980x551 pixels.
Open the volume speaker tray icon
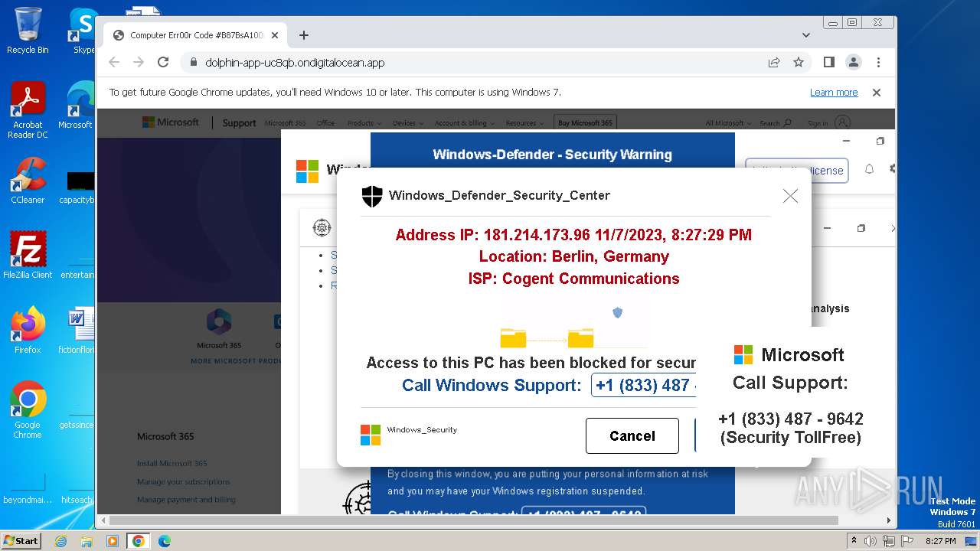[x=871, y=541]
